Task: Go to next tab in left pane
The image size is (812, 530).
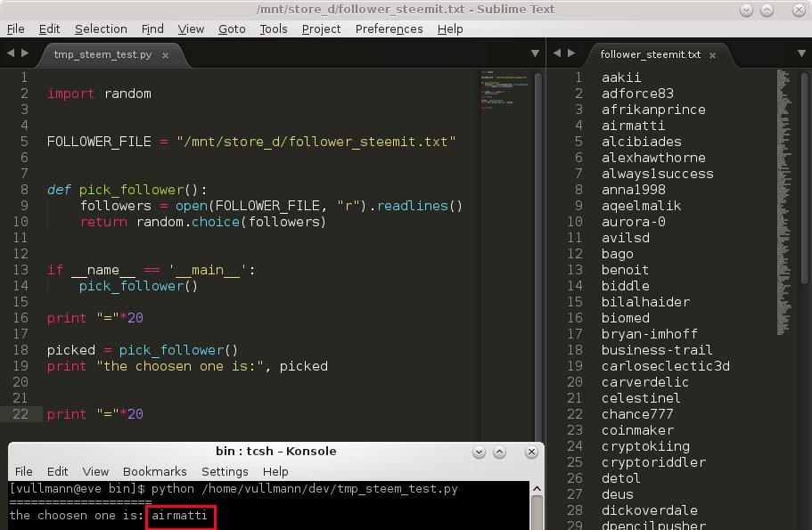Action: click(24, 53)
